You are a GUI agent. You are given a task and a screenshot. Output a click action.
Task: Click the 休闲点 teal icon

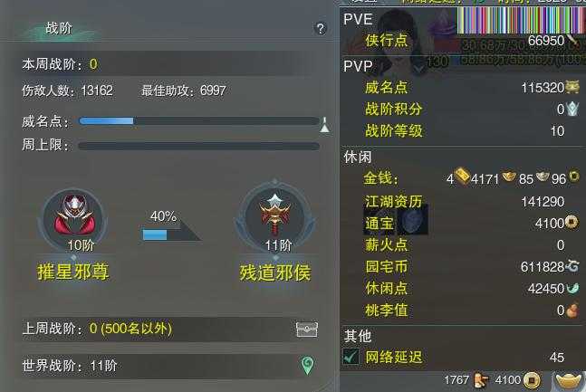point(572,288)
